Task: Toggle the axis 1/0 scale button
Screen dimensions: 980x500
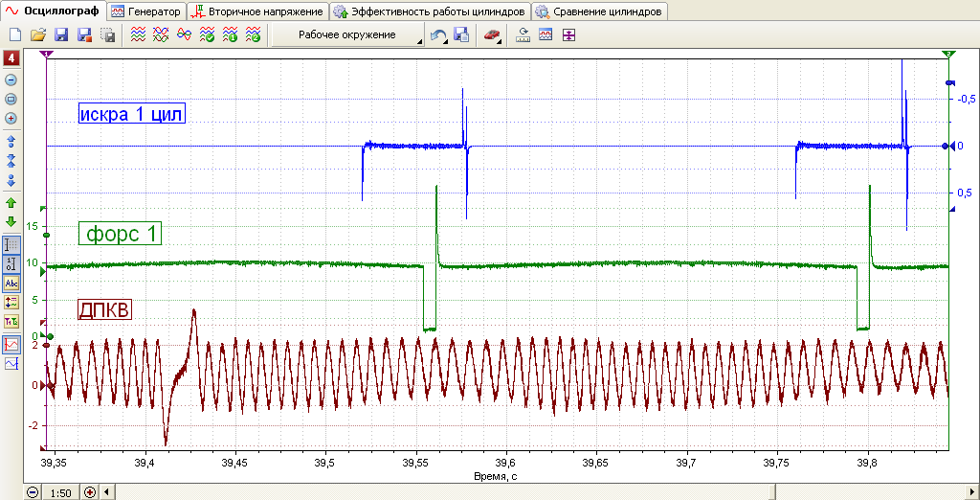Action: click(11, 264)
